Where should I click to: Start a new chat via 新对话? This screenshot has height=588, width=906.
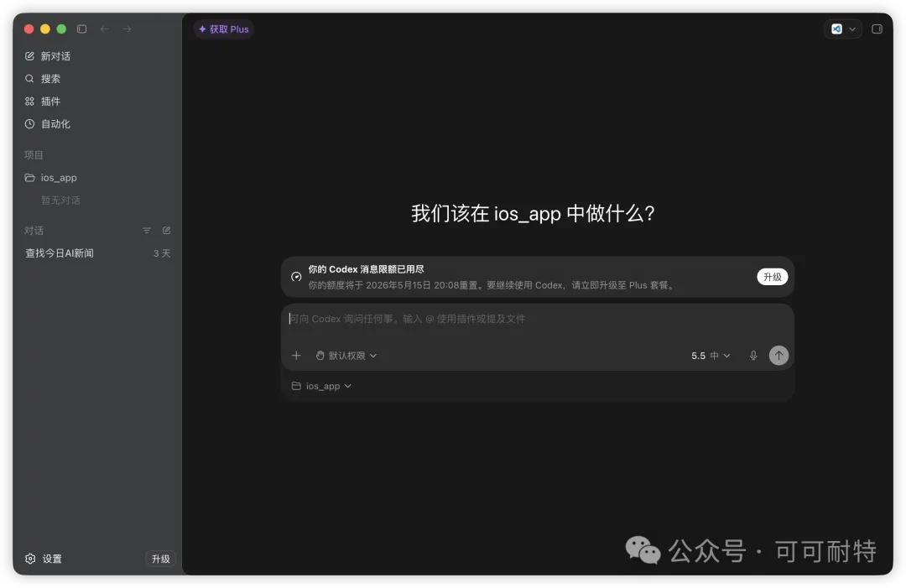coord(47,56)
